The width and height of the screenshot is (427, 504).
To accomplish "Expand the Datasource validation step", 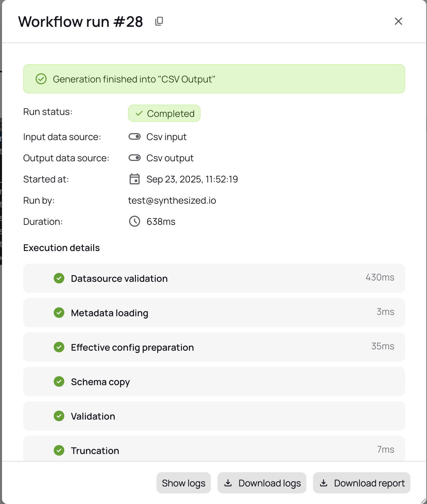I will click(x=214, y=278).
